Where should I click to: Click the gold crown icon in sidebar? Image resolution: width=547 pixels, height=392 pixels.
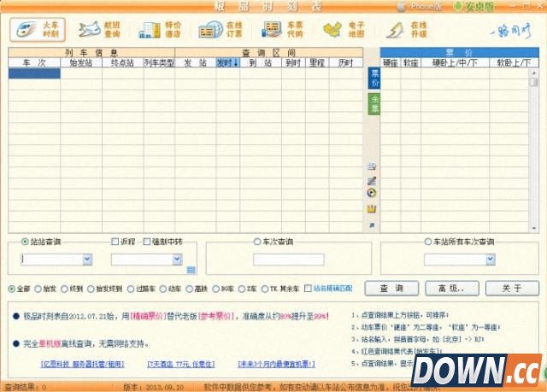point(372,208)
